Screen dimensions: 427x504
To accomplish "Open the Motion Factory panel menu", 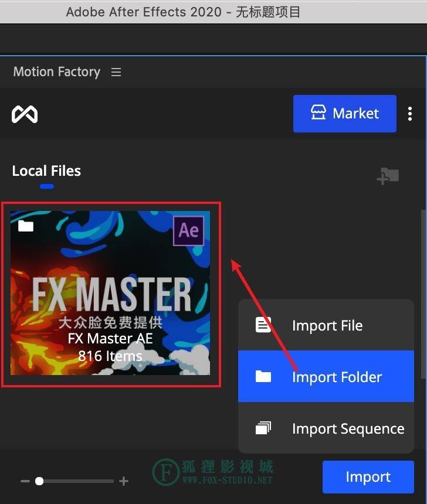I will click(116, 72).
